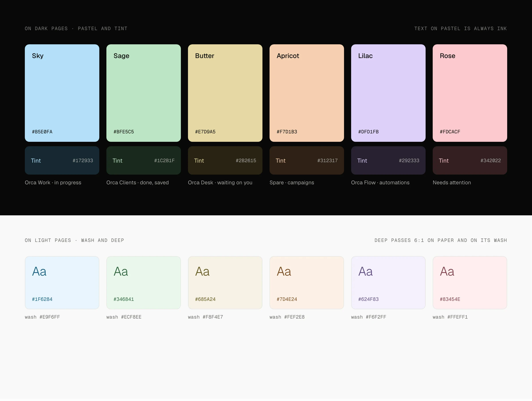Click the label wash #FFEFF1
The width and height of the screenshot is (532, 401).
click(x=450, y=317)
